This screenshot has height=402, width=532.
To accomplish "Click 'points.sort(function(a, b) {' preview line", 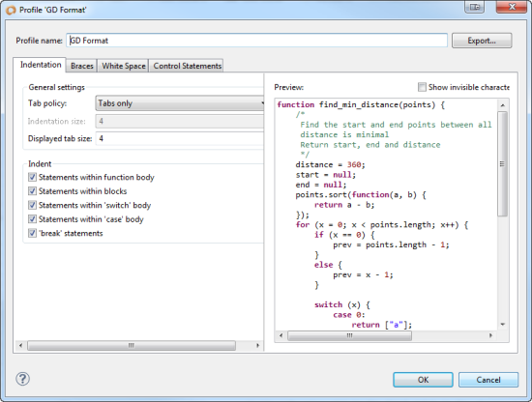I will [x=361, y=195].
